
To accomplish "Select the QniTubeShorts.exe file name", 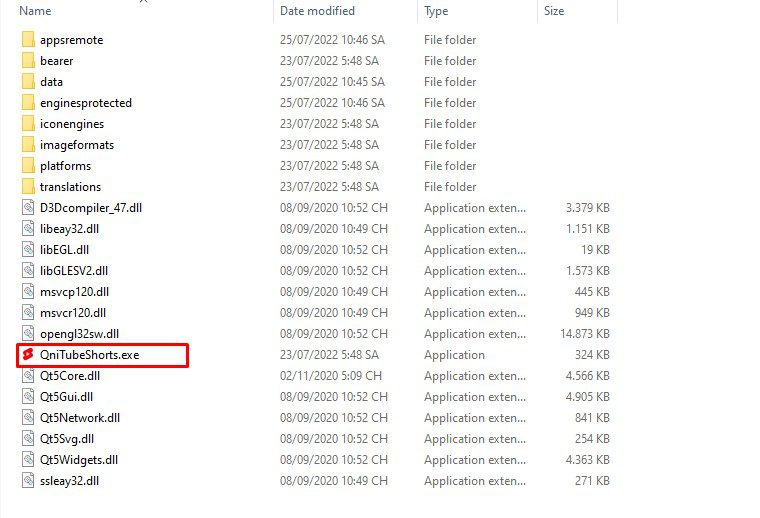I will click(90, 355).
